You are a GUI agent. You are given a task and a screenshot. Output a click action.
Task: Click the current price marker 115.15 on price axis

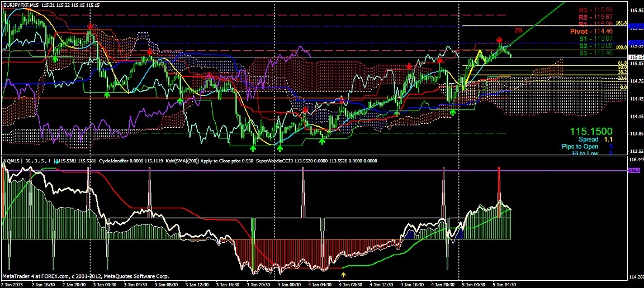pyautogui.click(x=636, y=57)
